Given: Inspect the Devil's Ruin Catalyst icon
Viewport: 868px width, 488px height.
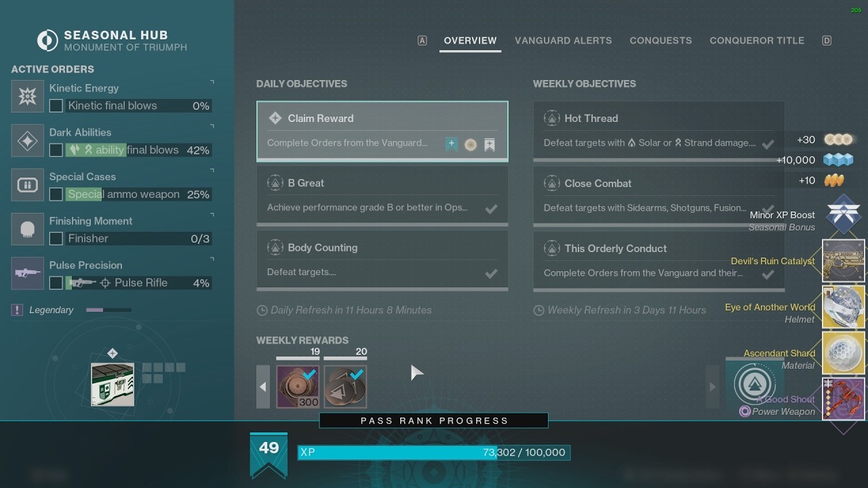Looking at the screenshot, I should coord(844,261).
